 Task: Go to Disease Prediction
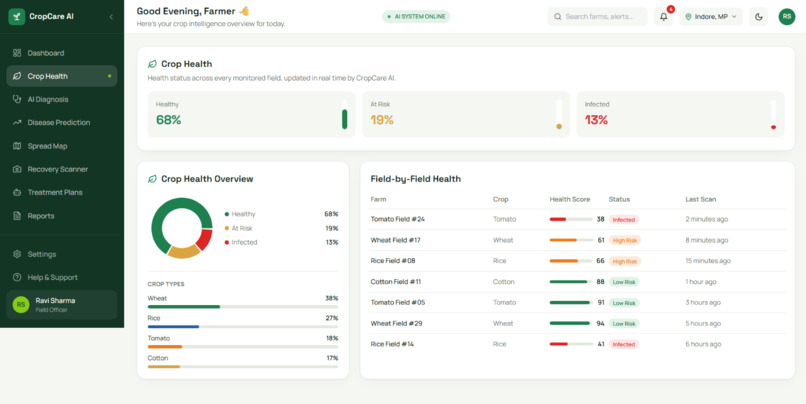[62, 122]
